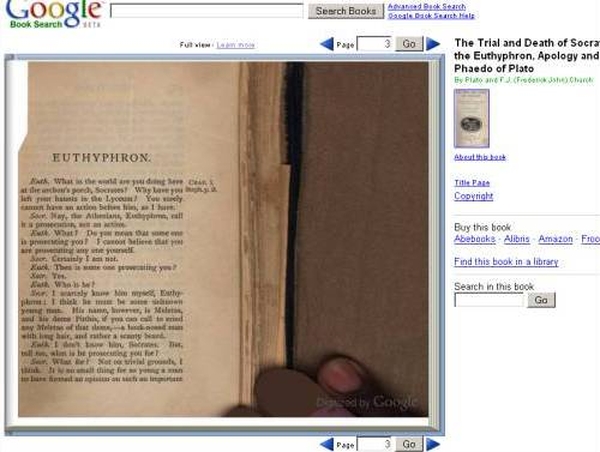Jump to the Copyright page

coord(473,196)
